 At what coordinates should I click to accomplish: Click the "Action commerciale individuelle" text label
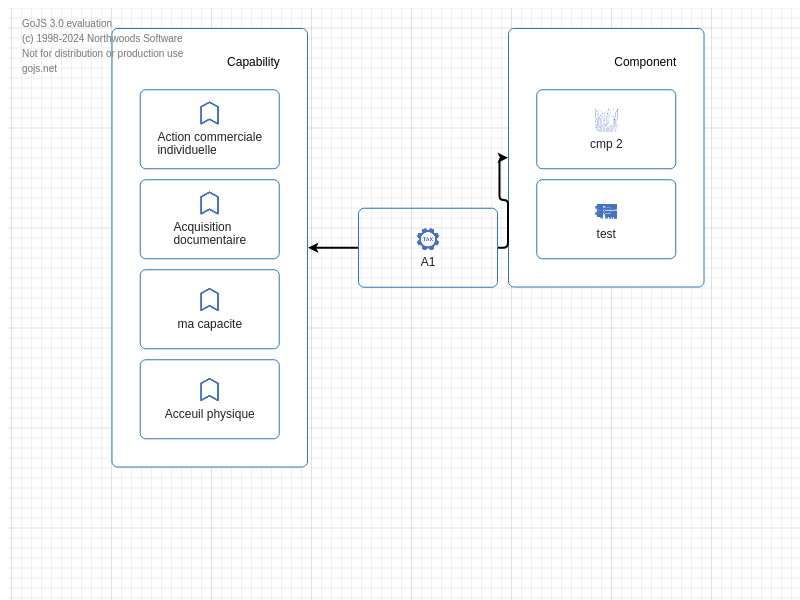209,143
